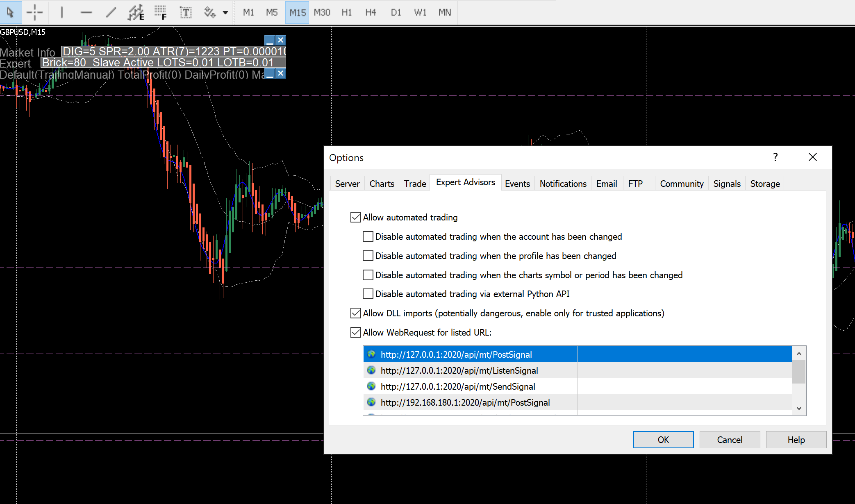The height and width of the screenshot is (504, 855).
Task: Select the horizontal line tool
Action: pos(86,12)
